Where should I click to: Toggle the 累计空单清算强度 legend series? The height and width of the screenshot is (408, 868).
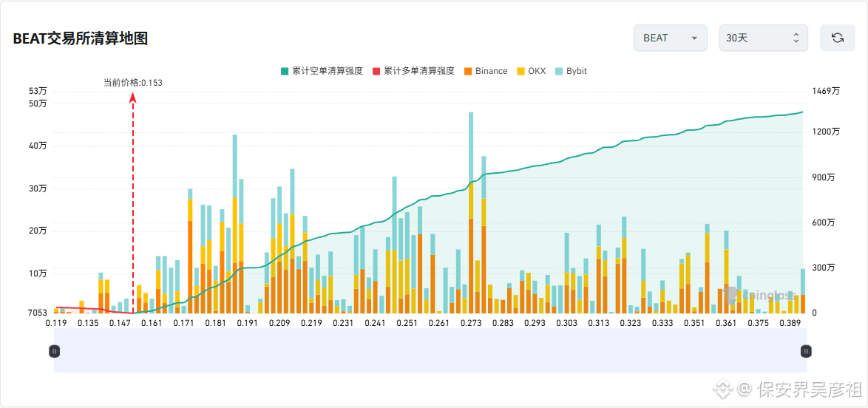click(322, 71)
